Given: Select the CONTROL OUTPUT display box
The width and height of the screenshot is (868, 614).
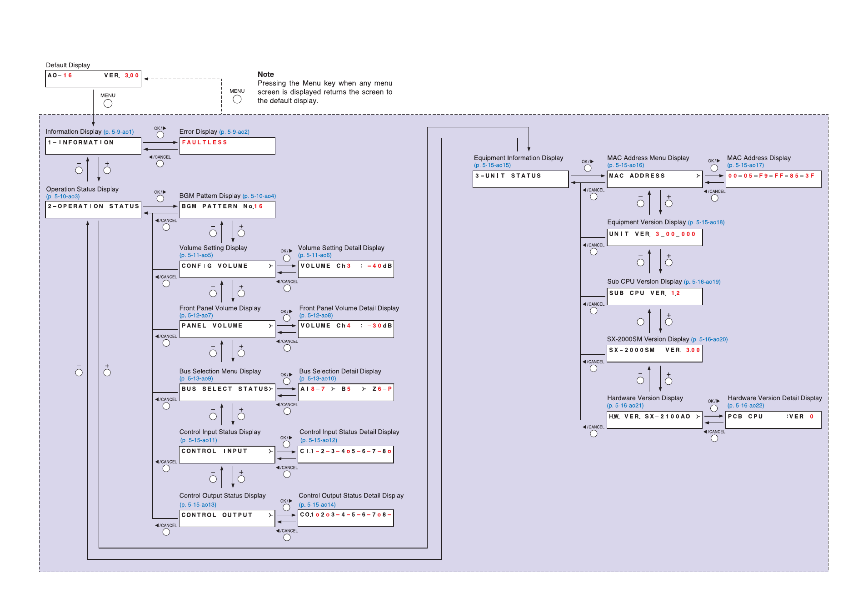Looking at the screenshot, I should click(227, 518).
